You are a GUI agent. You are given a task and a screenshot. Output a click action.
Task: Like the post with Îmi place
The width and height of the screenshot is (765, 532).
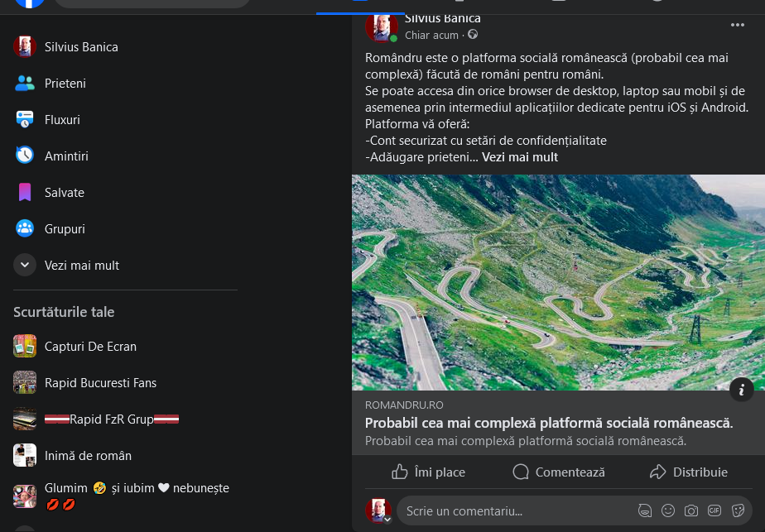point(428,472)
